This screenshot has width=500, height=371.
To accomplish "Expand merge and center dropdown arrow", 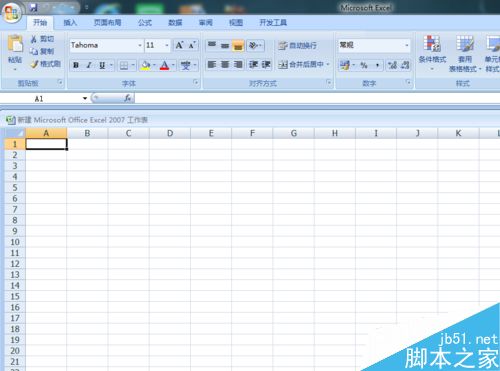I will point(328,64).
